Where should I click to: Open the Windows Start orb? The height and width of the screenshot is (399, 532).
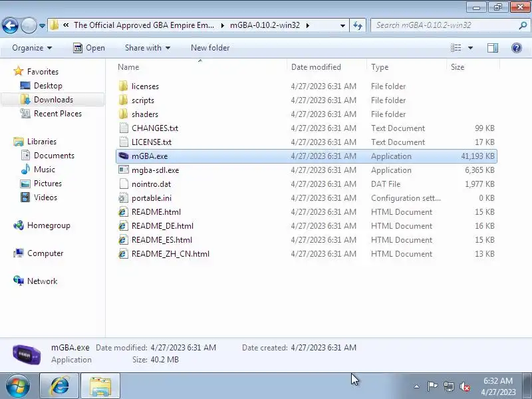[18, 386]
